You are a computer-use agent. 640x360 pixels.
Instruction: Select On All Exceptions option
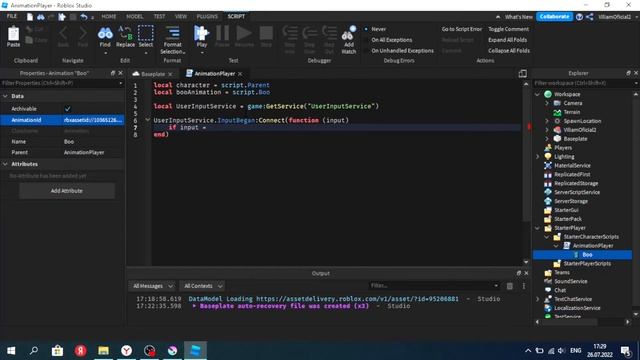pos(391,40)
